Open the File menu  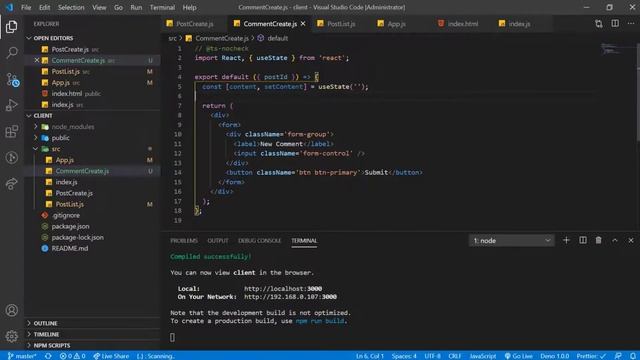tap(26, 7)
